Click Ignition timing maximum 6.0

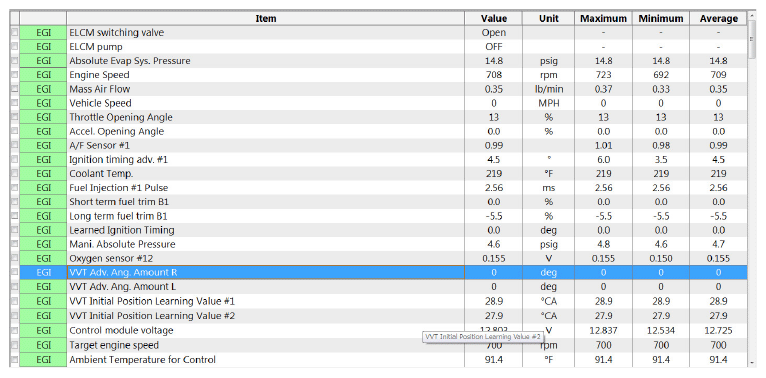coord(603,160)
